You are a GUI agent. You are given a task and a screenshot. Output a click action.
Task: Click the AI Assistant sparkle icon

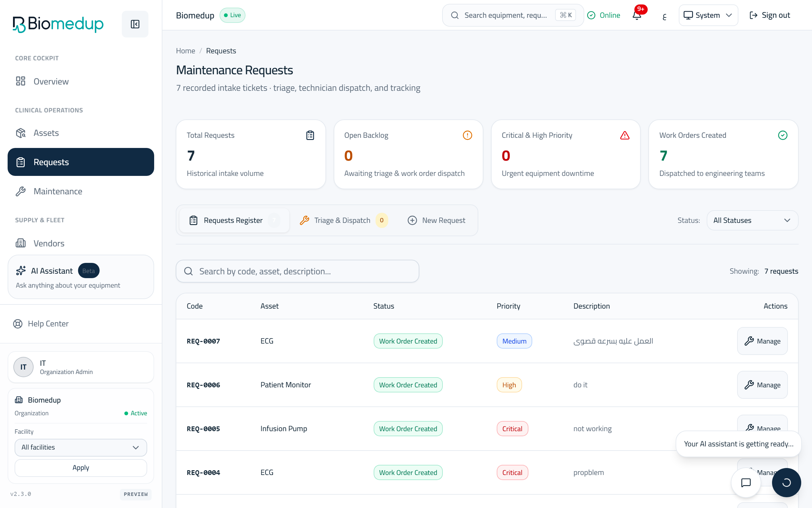coord(21,271)
